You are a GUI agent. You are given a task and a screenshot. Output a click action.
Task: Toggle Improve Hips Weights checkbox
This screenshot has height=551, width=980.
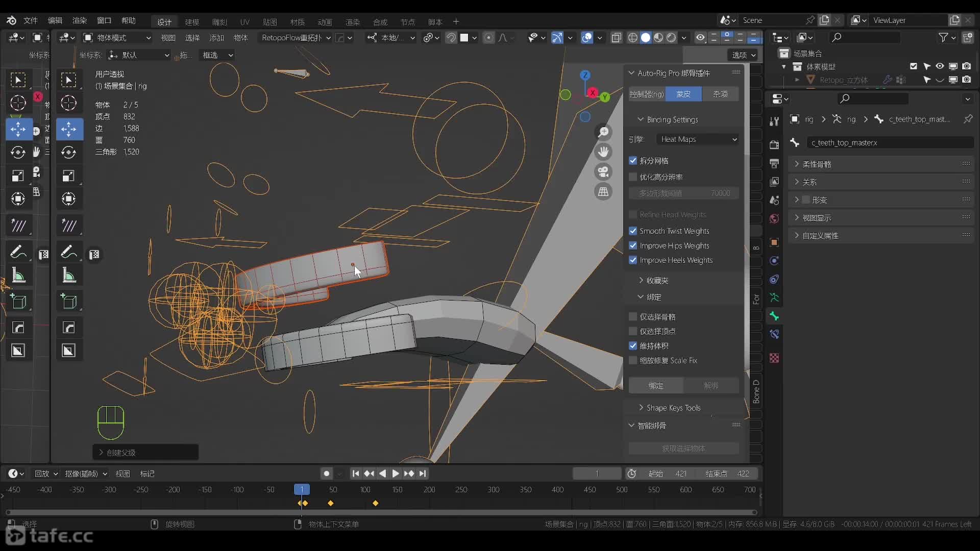(x=633, y=246)
